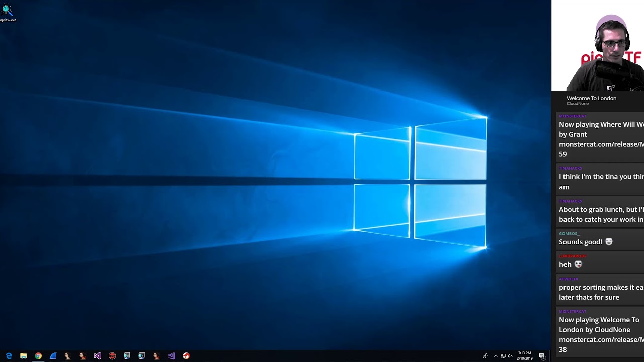Open the network status tray icon
Viewport: 644px width, 362px height.
click(x=503, y=356)
